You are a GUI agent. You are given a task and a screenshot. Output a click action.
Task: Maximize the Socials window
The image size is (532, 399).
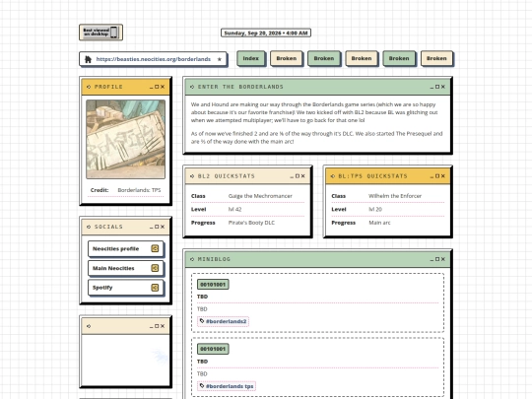click(157, 227)
